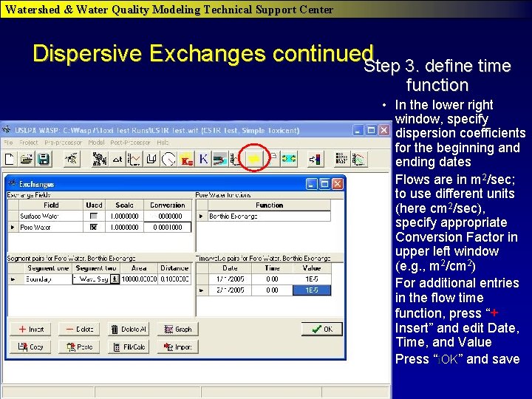Click the Graph button
Viewport: 532px width, 399px height.
coord(178,329)
